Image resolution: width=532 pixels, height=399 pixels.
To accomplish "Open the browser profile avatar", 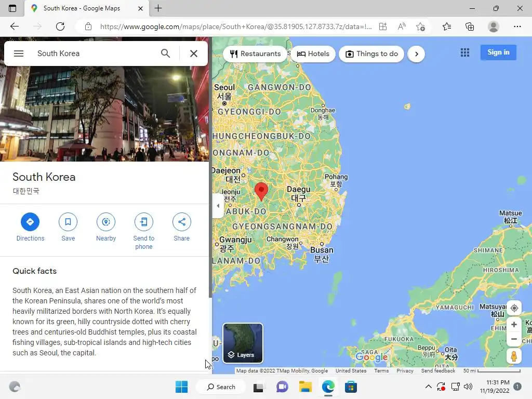I will pos(494,26).
